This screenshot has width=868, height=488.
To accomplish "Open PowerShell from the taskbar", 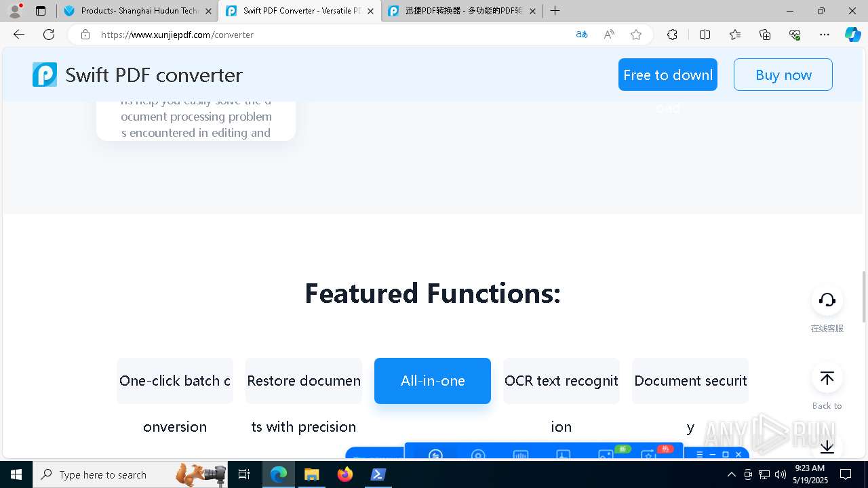I will [378, 474].
